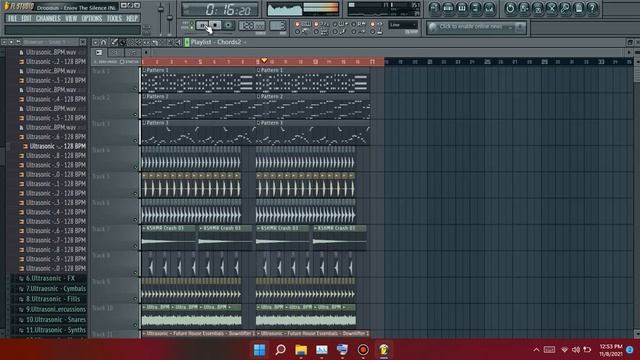The width and height of the screenshot is (640, 360).
Task: Click the tempo display showing 128
Action: click(x=252, y=26)
